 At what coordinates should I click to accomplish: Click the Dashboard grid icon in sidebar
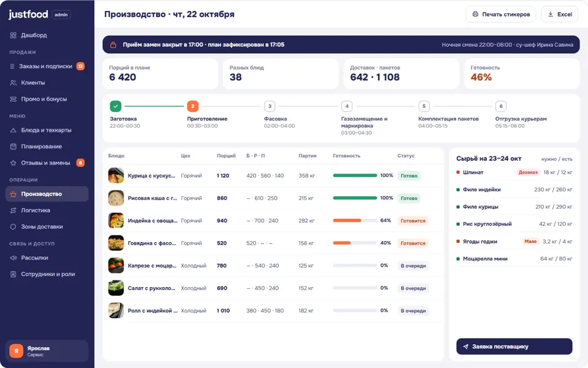click(x=13, y=36)
